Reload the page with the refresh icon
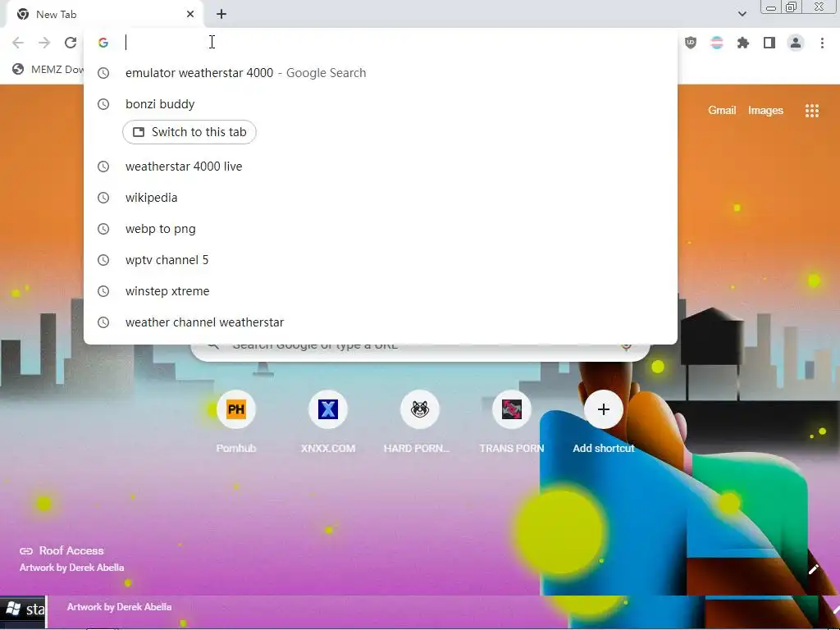 coord(71,43)
